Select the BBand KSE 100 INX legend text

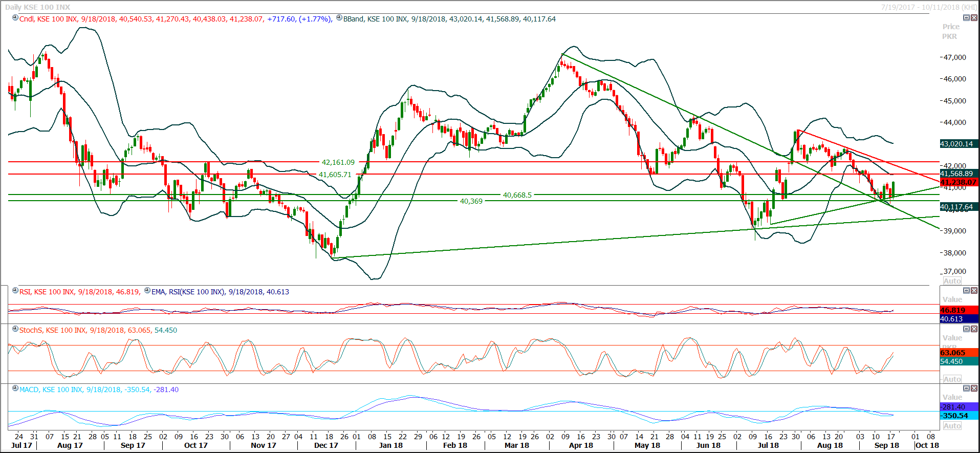point(449,19)
